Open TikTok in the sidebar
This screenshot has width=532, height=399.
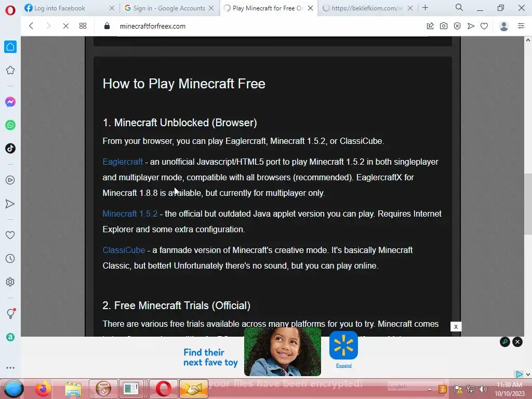(x=10, y=148)
